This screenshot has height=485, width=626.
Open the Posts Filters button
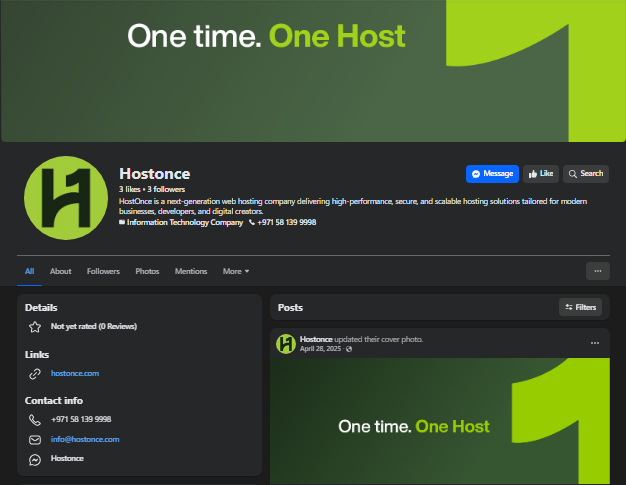580,307
